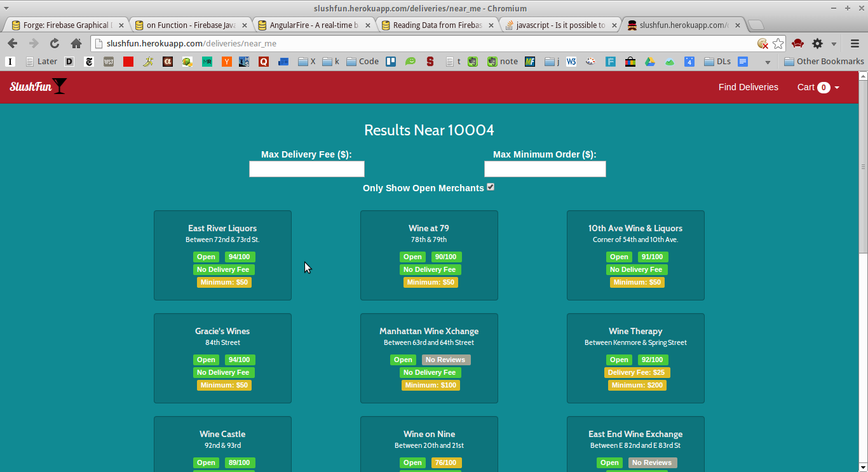Open the Hacker News 'Y' bookmark
This screenshot has height=472, width=868.
227,62
